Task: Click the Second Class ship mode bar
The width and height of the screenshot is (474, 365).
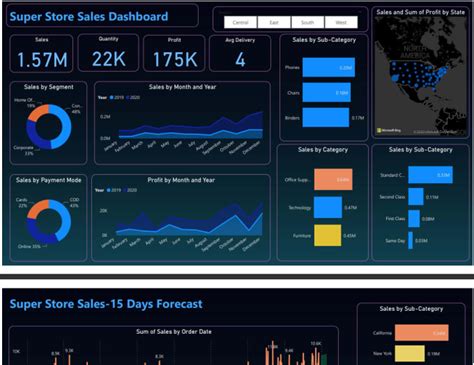Action: point(416,197)
